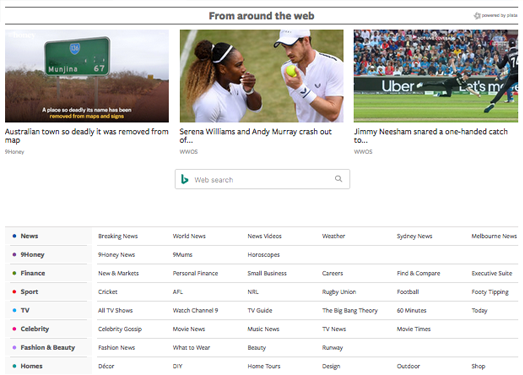Open the Munjina road sign thumbnail
523x375 pixels.
tap(87, 76)
